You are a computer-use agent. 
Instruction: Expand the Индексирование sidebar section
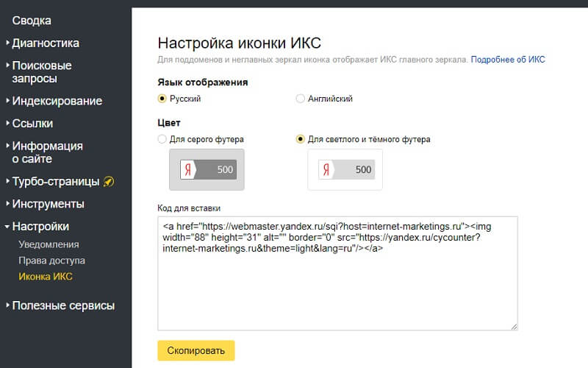coord(57,101)
